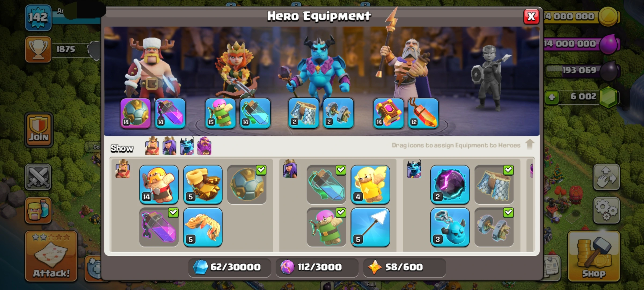
Task: Select the level 4 Healer Puppet equipment
Action: tap(370, 184)
